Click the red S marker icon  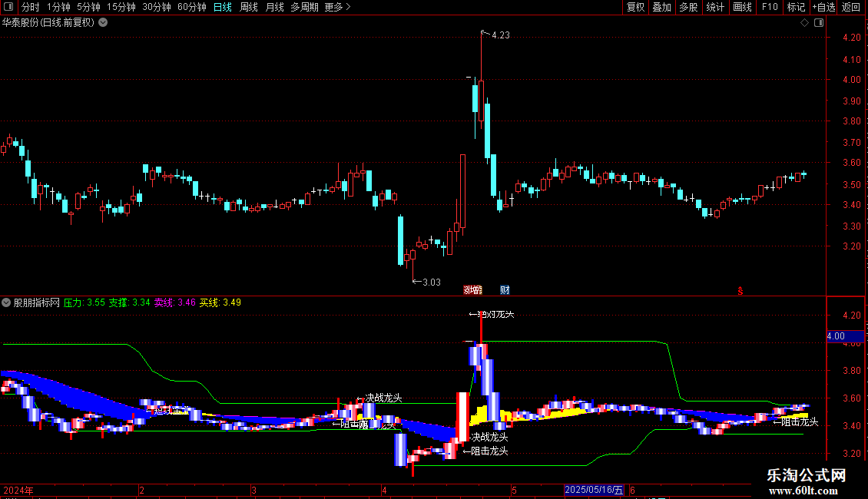tap(740, 291)
